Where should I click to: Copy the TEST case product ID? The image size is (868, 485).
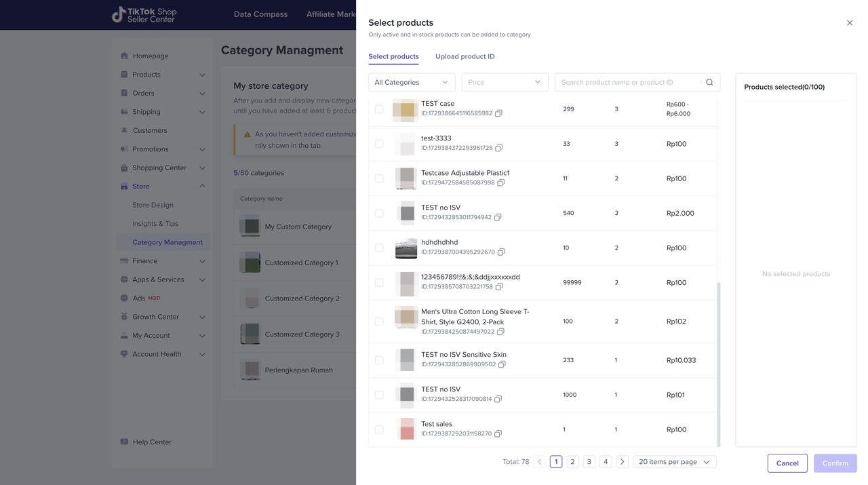[x=498, y=113]
